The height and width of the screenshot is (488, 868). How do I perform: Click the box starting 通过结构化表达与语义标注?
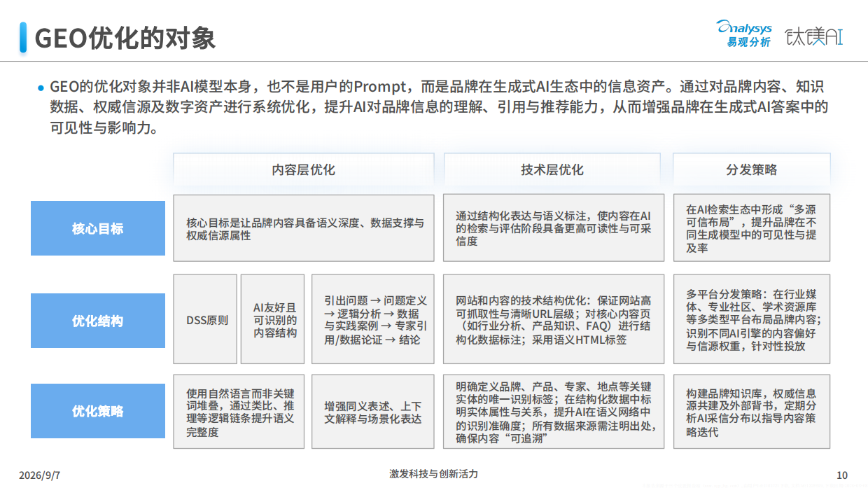coord(554,228)
